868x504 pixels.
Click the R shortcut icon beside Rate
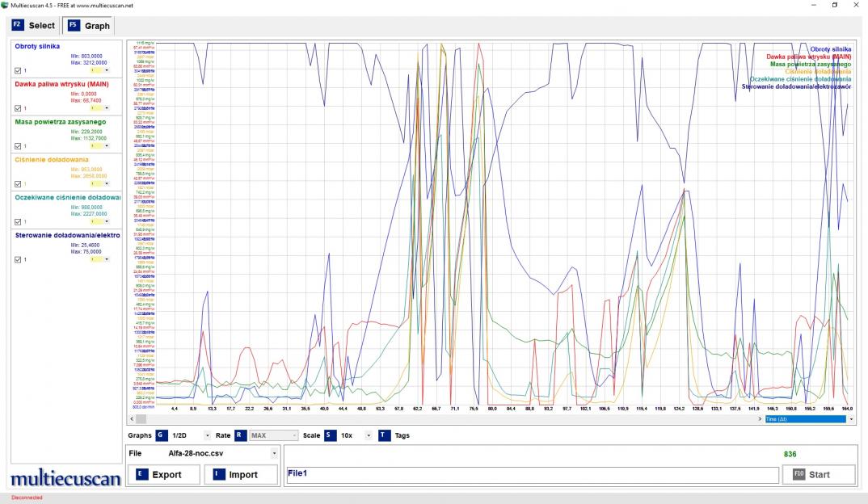[x=240, y=435]
